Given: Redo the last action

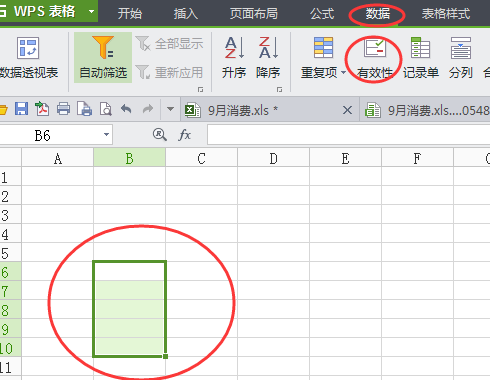Looking at the screenshot, I should point(148,109).
